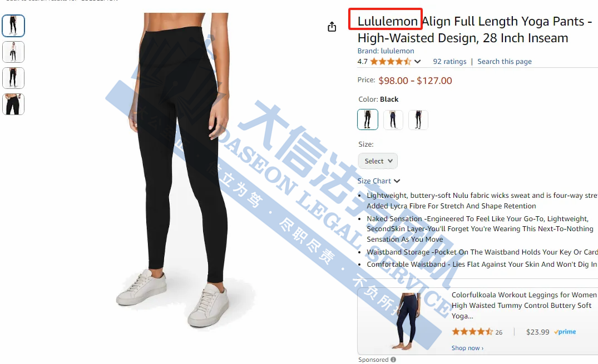The height and width of the screenshot is (364, 598).
Task: Visit Brand: lululemon store link
Action: click(386, 51)
